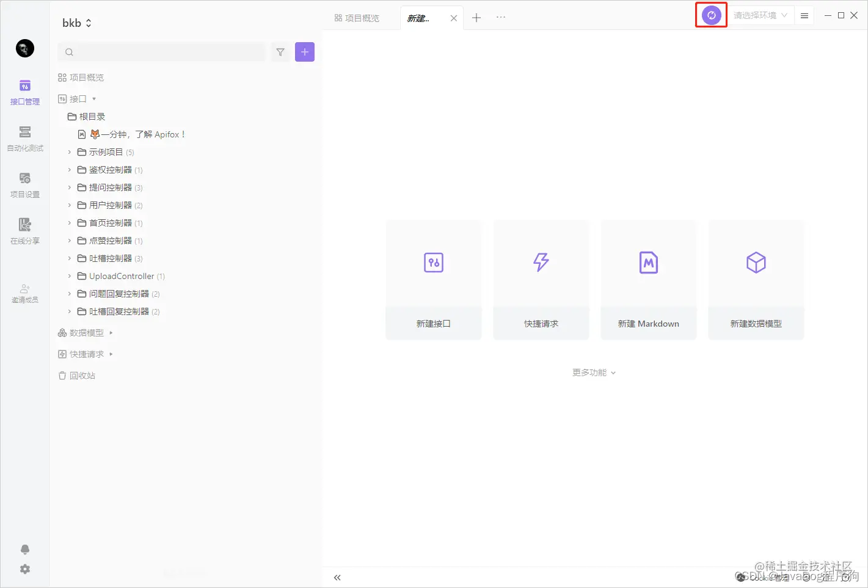Focus the search input field
868x588 pixels.
(x=162, y=52)
